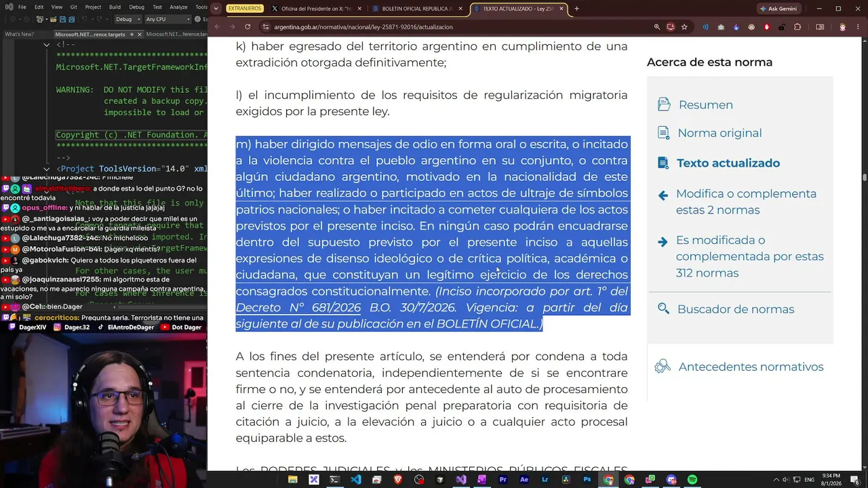
Task: Open the Chrome zoom magnifier icon
Action: tap(657, 27)
